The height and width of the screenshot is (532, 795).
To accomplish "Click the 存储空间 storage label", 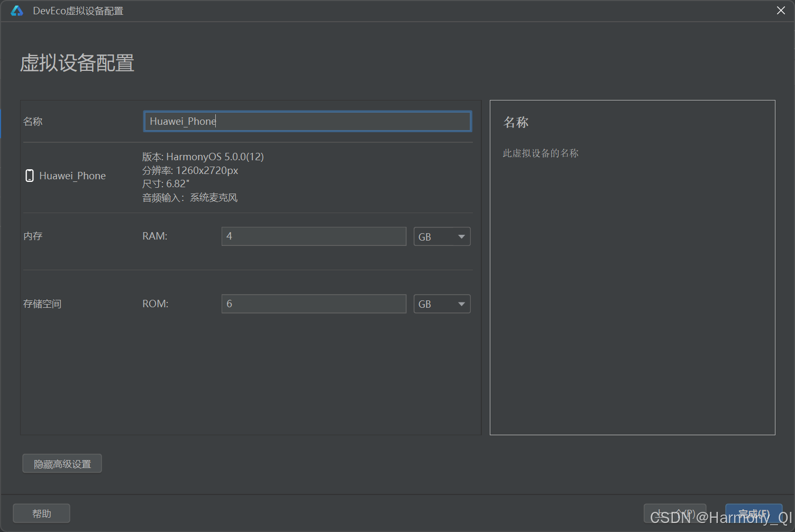I will (x=42, y=304).
